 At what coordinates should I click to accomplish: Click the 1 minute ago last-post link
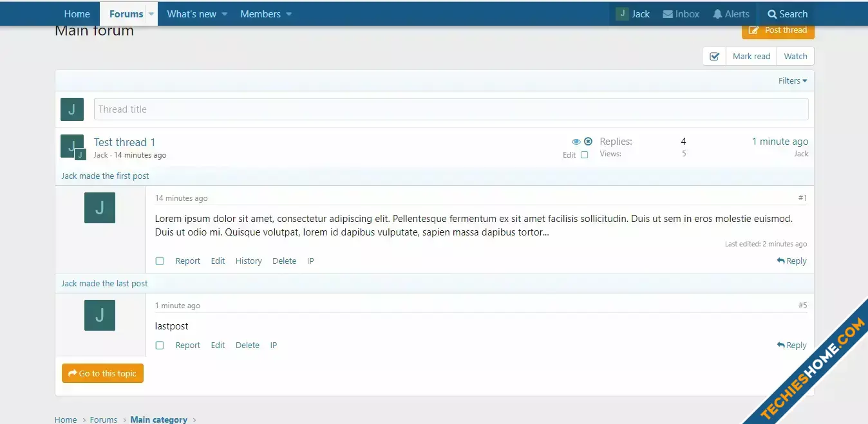pos(780,142)
